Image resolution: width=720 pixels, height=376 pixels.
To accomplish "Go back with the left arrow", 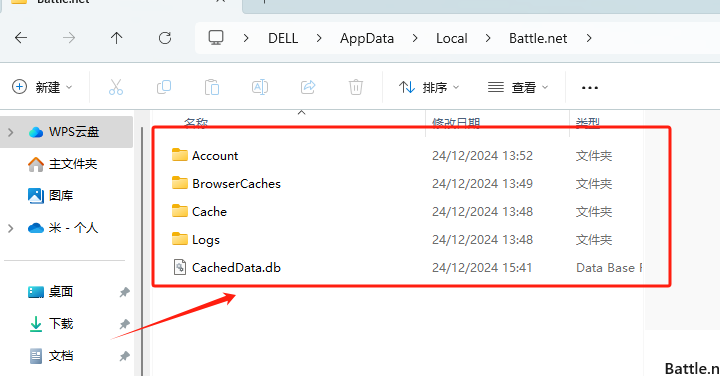I will tap(21, 38).
